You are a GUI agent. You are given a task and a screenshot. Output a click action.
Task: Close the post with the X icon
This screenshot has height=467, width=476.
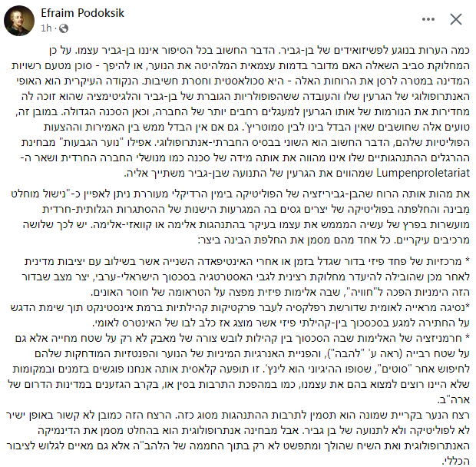[x=456, y=19]
